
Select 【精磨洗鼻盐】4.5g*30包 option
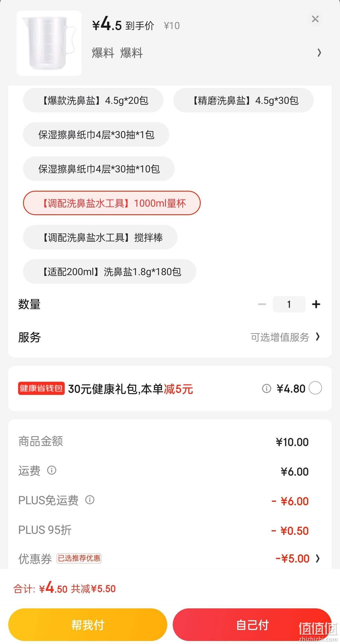coord(243,100)
